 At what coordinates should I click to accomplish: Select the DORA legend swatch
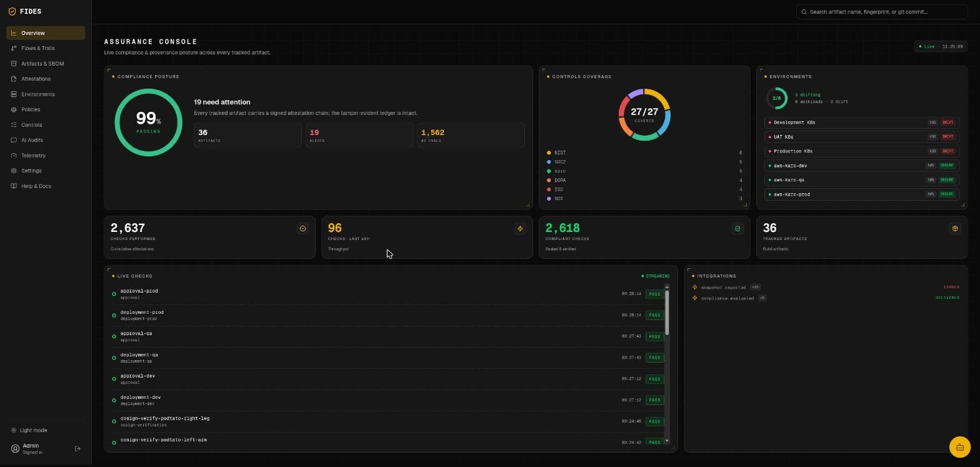click(549, 180)
